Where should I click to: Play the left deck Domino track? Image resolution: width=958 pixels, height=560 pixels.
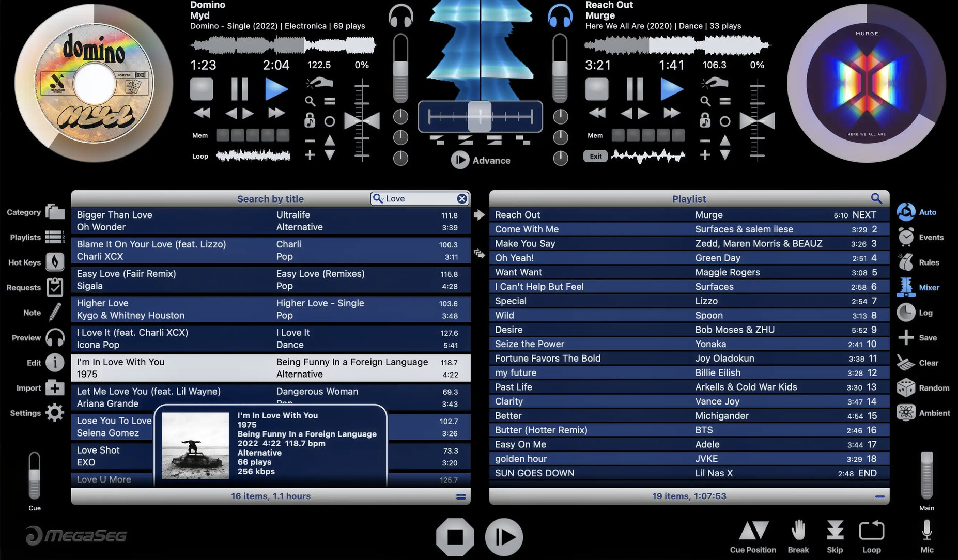tap(276, 89)
